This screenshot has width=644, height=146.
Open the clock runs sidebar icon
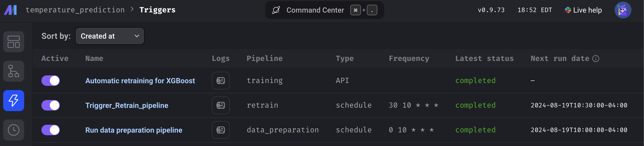(14, 130)
